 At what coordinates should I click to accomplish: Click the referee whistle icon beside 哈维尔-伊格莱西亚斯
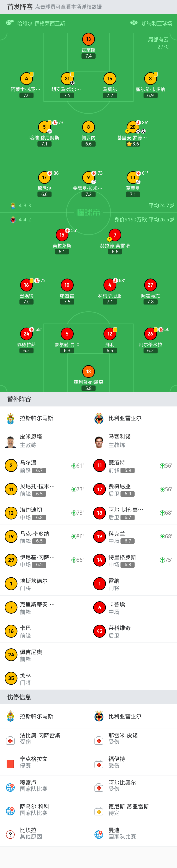pyautogui.click(x=9, y=23)
